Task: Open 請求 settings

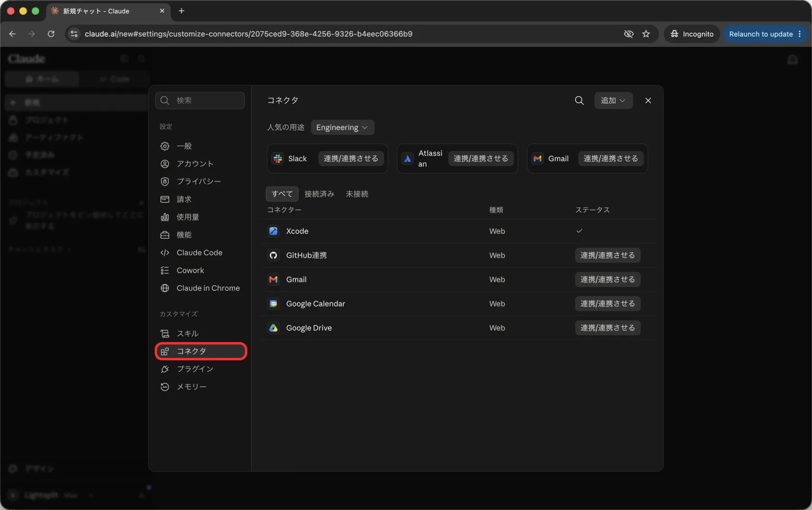Action: coord(200,199)
